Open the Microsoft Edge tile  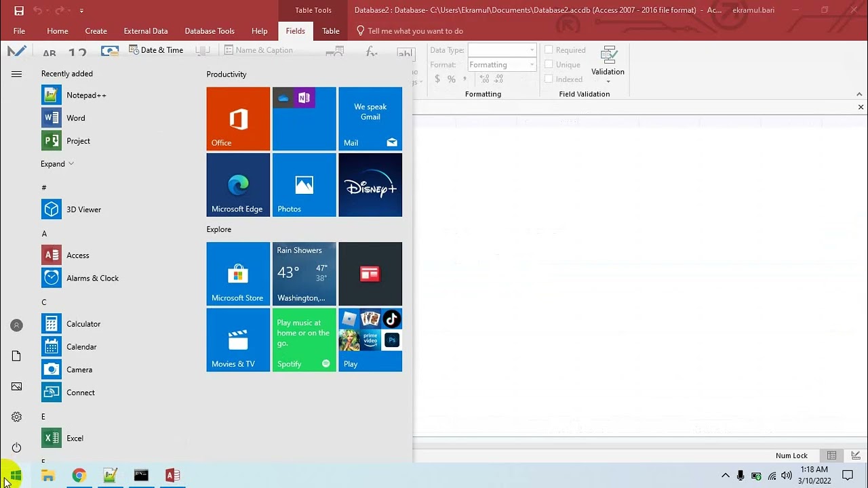pos(238,185)
